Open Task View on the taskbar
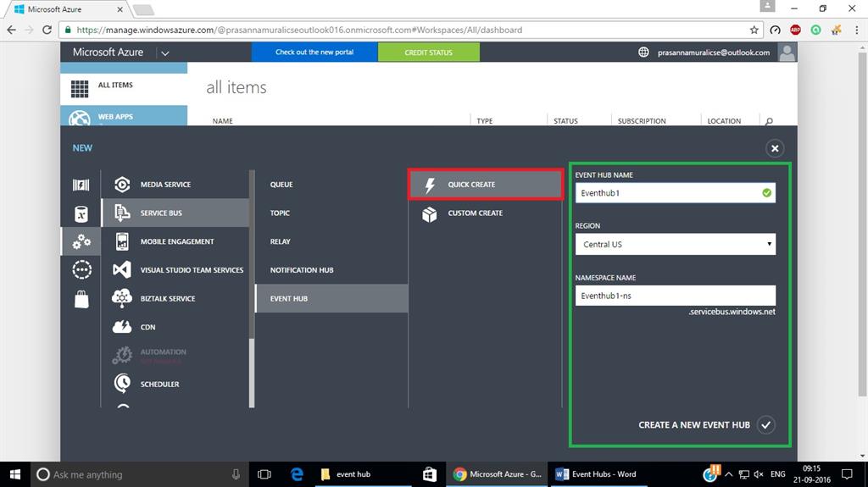 pos(264,474)
